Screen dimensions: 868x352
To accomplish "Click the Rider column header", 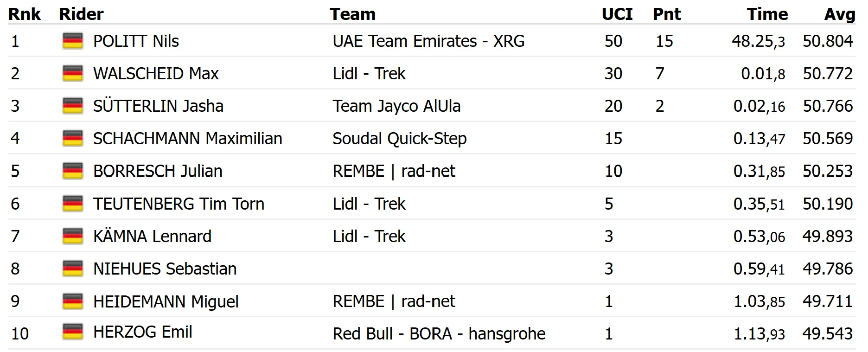I will pos(81,14).
